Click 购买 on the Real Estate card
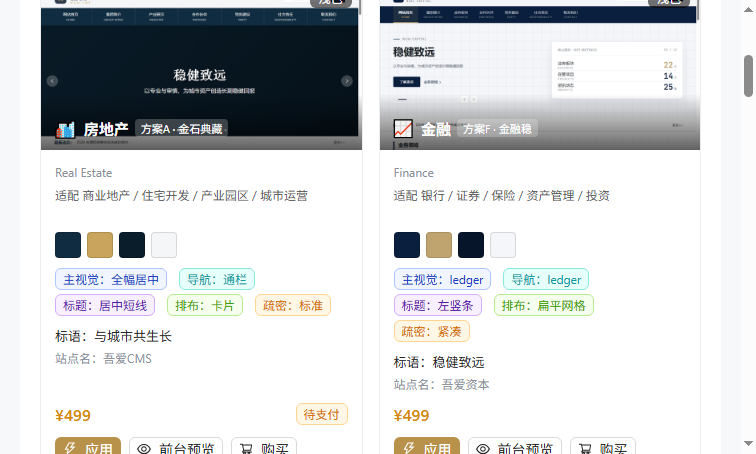 [x=264, y=447]
